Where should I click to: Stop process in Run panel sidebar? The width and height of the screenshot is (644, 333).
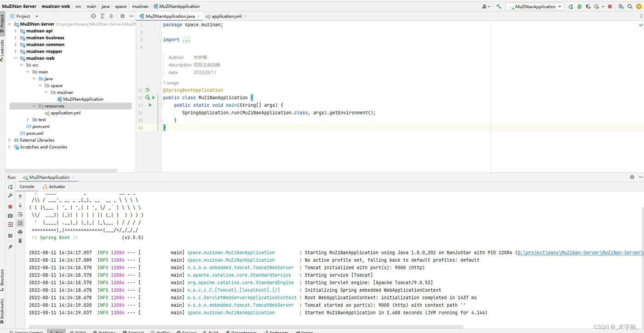[11, 207]
